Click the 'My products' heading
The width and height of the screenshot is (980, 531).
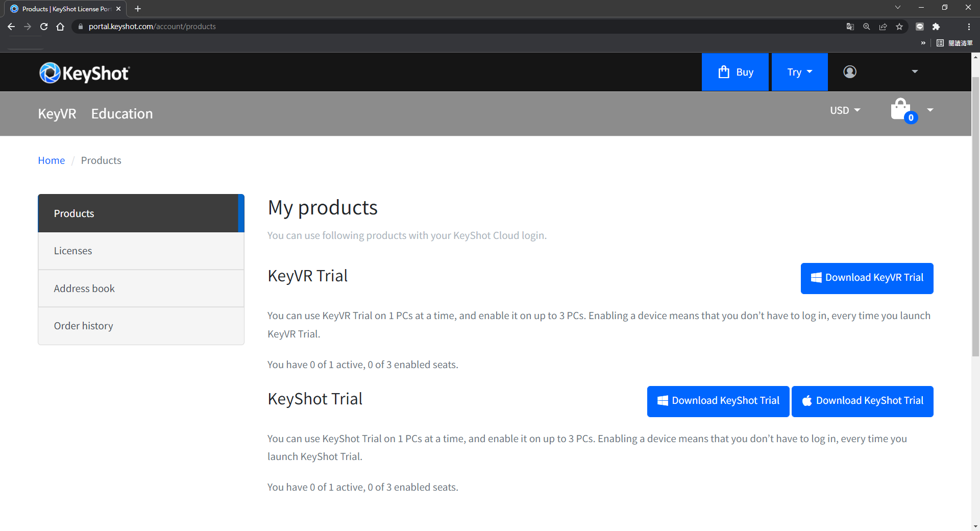pos(323,208)
